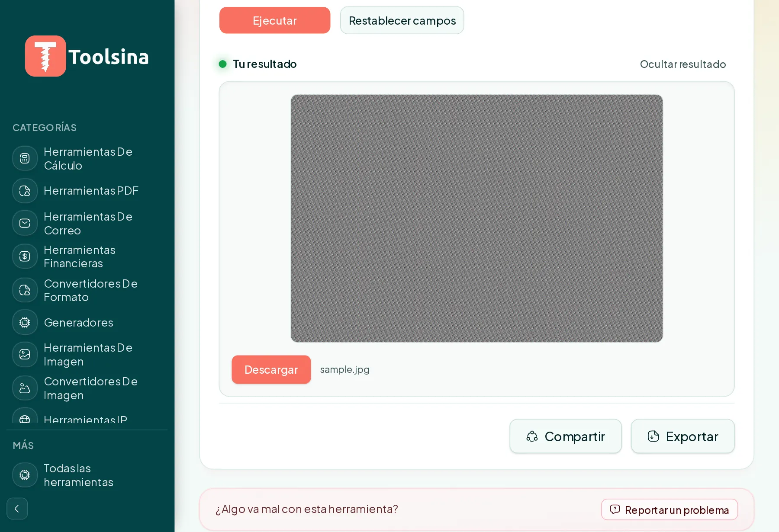Click Restablecer campos button

(x=402, y=20)
